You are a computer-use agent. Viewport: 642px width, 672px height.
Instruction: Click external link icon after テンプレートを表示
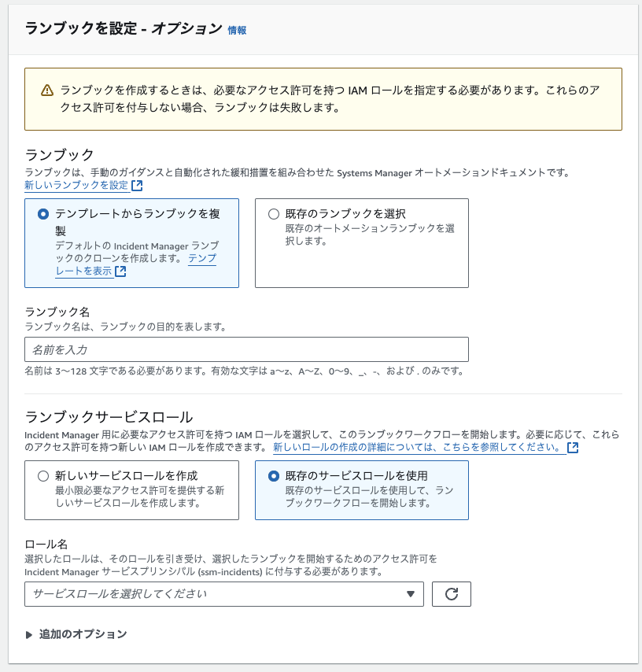pos(120,271)
